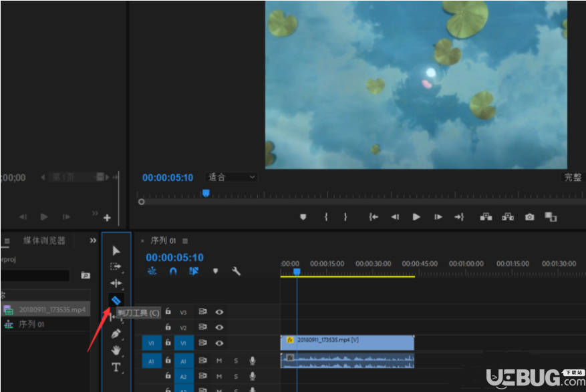Toggle Snap in timeline
The height and width of the screenshot is (392, 586).
(173, 271)
